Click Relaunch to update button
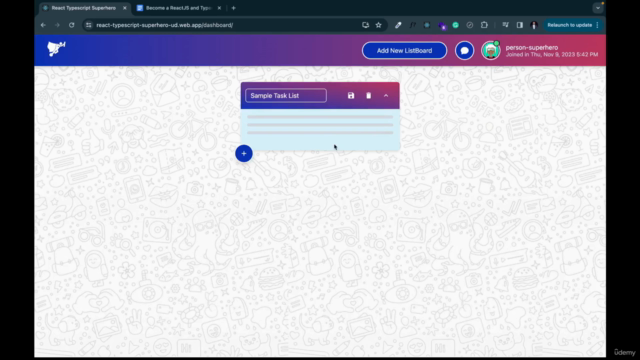The image size is (640, 360). click(x=569, y=25)
